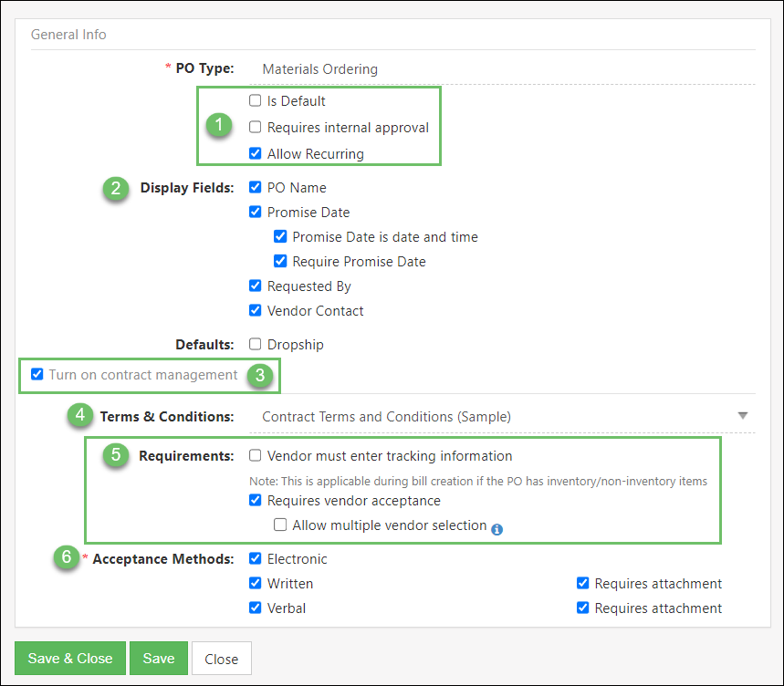Screen dimensions: 784x686
Task: Turn off contract management
Action: click(37, 374)
